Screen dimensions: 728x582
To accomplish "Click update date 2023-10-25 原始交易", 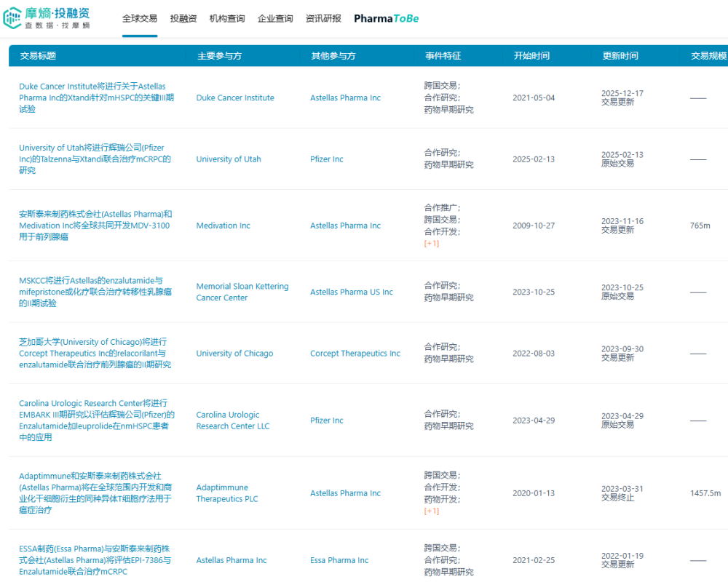I will pyautogui.click(x=622, y=292).
